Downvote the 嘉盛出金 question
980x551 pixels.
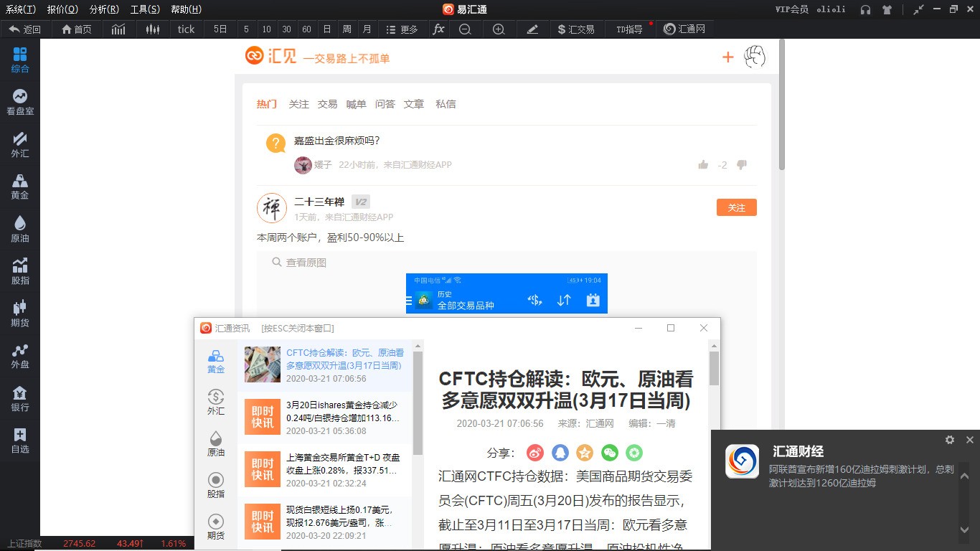[x=742, y=164]
